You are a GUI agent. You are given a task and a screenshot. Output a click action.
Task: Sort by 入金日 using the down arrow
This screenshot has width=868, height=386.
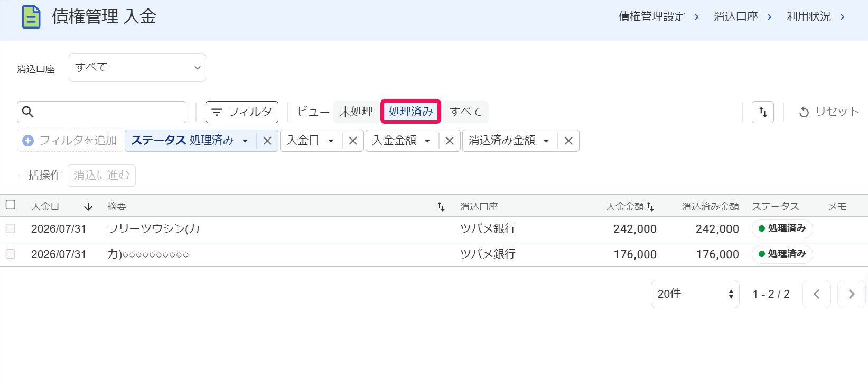pyautogui.click(x=88, y=207)
